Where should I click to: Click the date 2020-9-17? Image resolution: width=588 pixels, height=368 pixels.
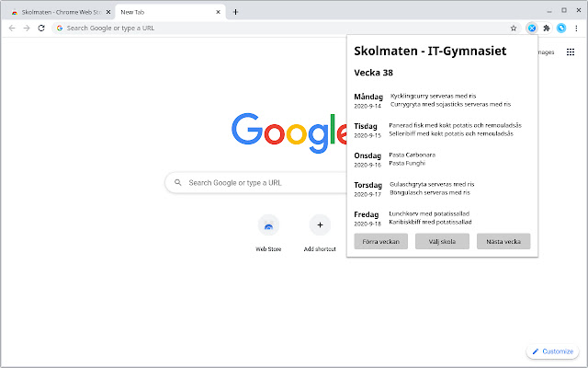click(367, 194)
